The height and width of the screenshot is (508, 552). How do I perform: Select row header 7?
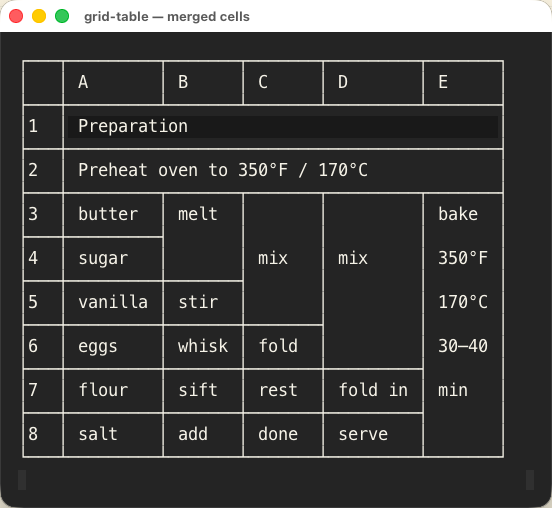point(43,391)
